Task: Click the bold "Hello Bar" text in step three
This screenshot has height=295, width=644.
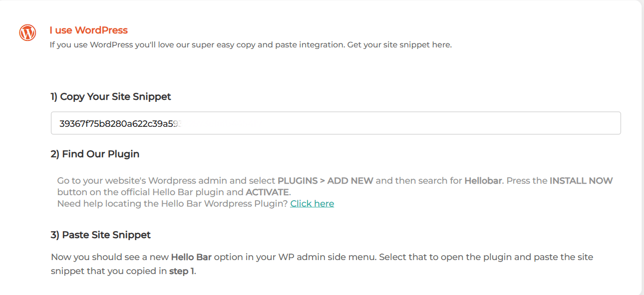Action: (x=191, y=258)
